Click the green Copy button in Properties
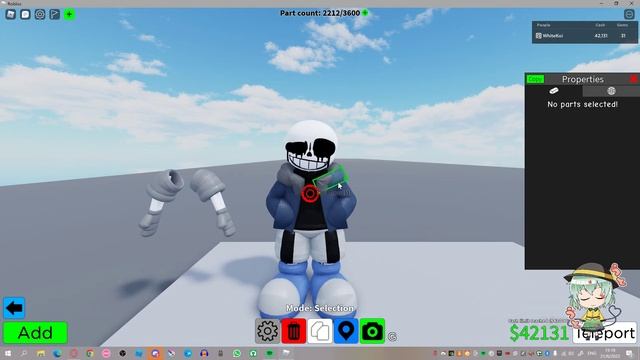 [535, 79]
